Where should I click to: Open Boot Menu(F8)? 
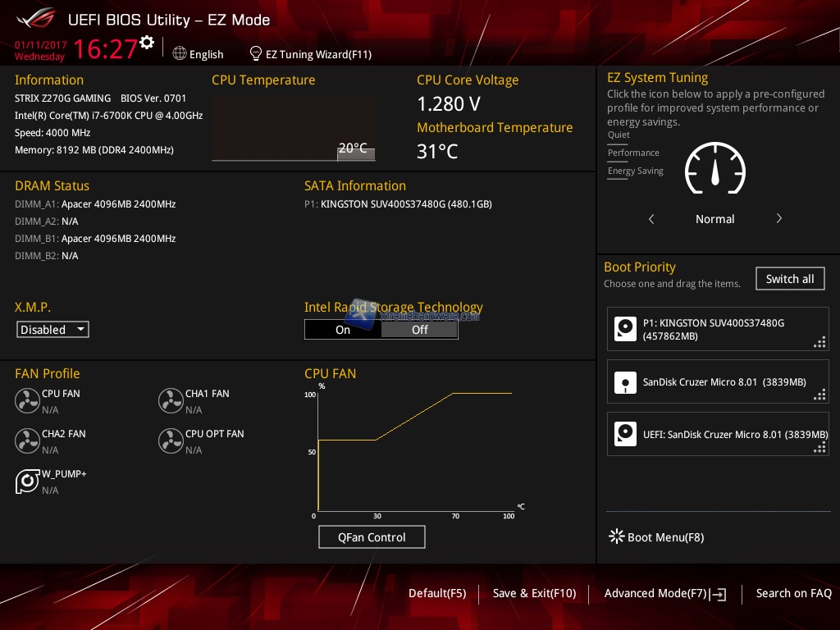coord(656,537)
